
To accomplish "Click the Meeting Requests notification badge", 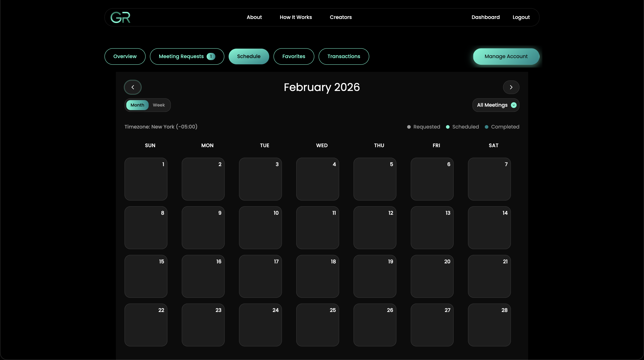I will pos(211,56).
